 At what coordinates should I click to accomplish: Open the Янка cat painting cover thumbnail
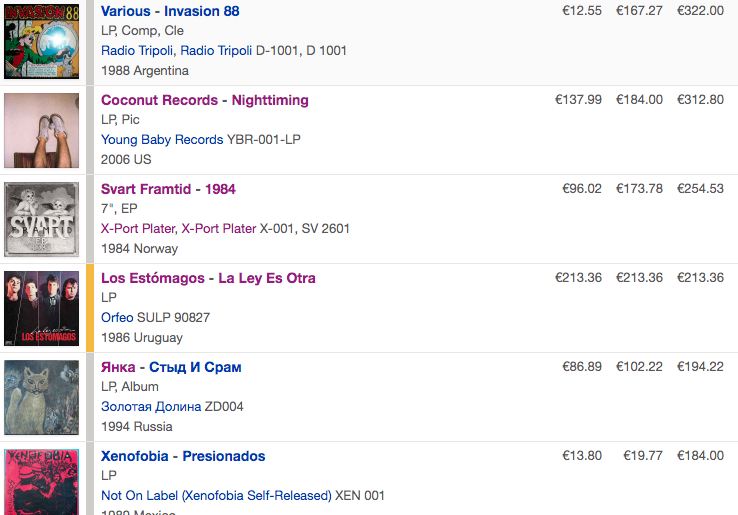[x=41, y=397]
